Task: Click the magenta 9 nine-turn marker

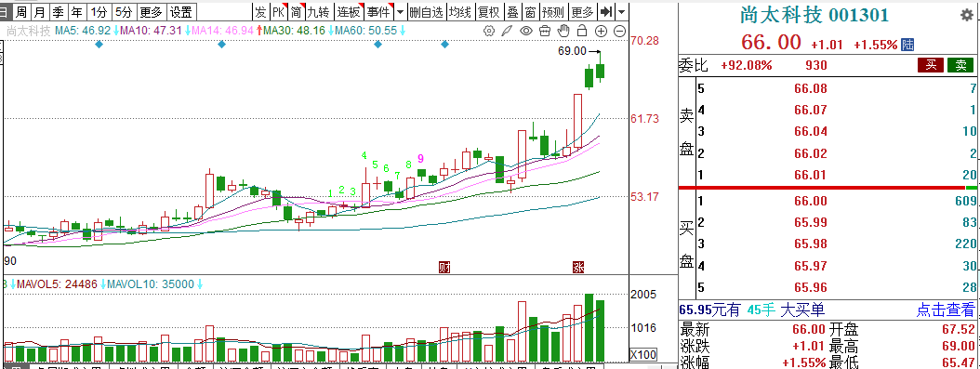Action: pos(421,158)
